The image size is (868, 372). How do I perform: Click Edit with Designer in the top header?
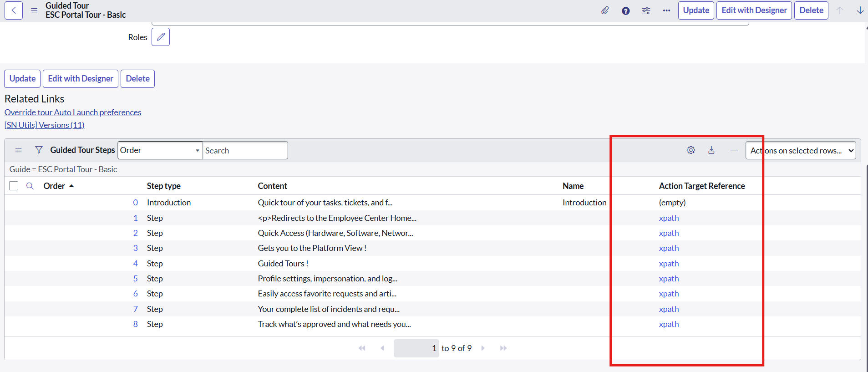pyautogui.click(x=754, y=10)
